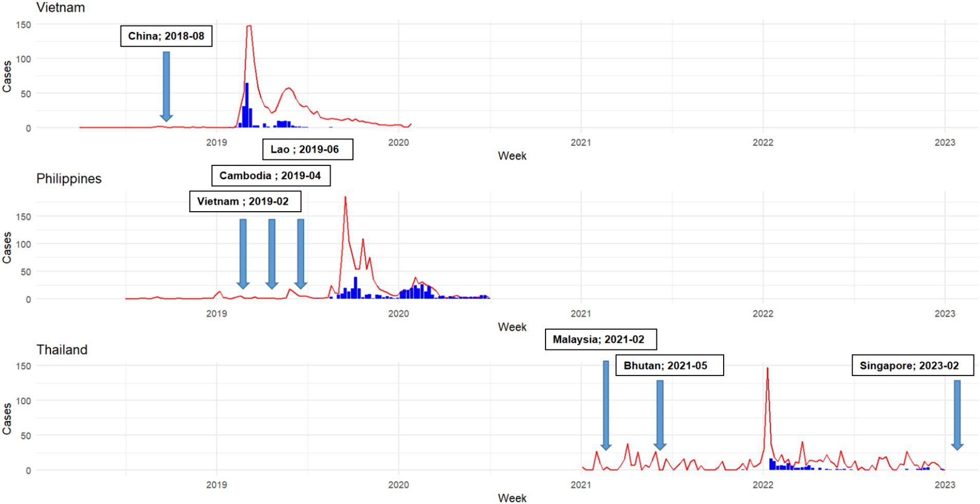Click the Thailand chart title
The width and height of the screenshot is (980, 504).
(x=62, y=350)
